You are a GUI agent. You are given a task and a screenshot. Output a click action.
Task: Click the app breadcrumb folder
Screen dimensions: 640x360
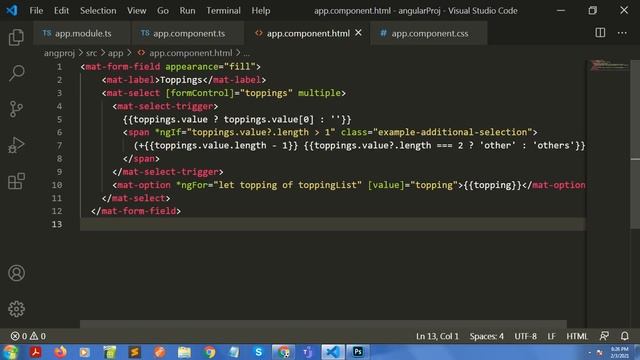[116, 53]
